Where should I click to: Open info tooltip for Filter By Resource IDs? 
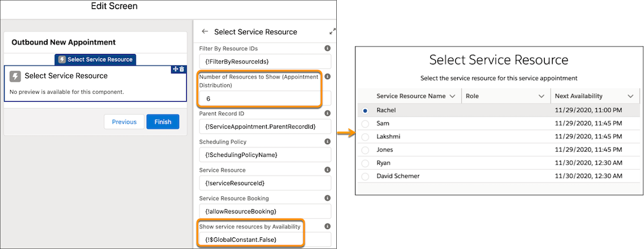[327, 48]
